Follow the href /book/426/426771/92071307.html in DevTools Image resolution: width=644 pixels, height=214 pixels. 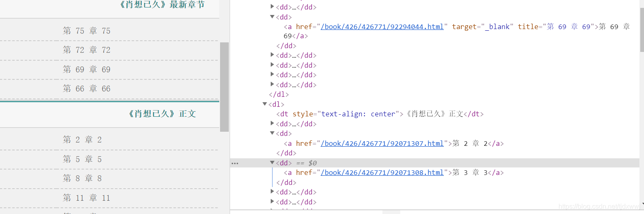(382, 143)
